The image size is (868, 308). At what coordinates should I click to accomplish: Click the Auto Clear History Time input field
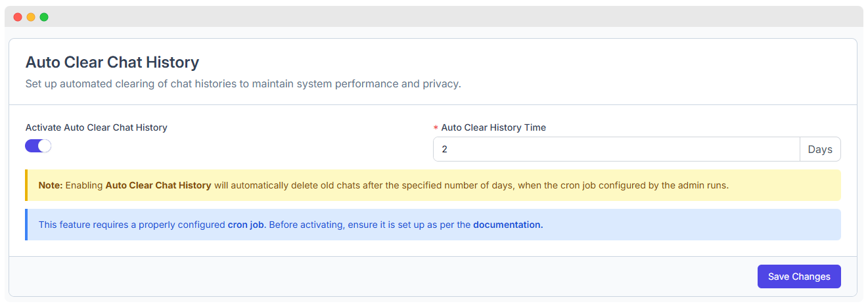(616, 149)
